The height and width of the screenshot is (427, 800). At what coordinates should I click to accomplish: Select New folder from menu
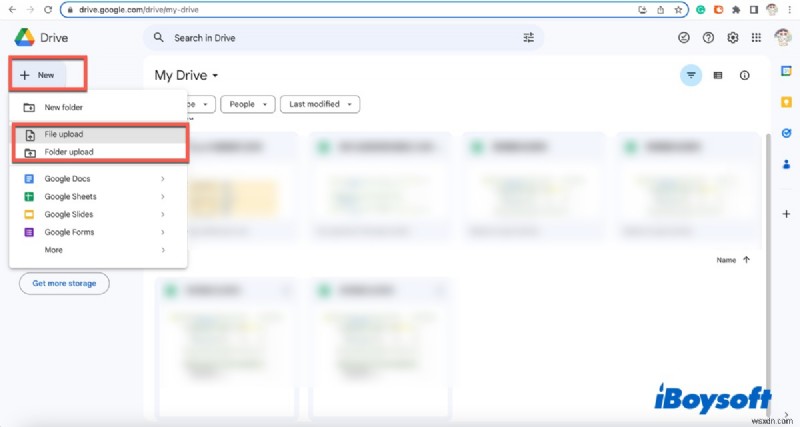[x=98, y=107]
